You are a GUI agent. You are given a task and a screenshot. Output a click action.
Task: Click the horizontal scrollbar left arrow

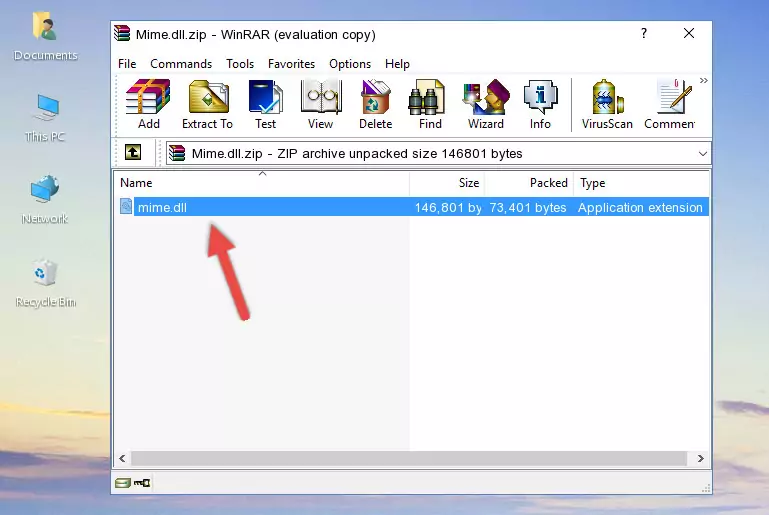(122, 459)
